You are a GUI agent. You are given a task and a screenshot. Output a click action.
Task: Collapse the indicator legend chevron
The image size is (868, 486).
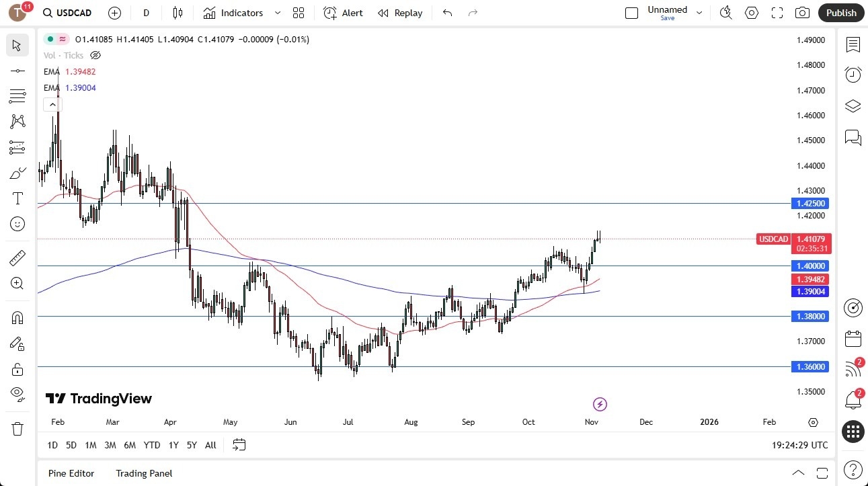[52, 104]
